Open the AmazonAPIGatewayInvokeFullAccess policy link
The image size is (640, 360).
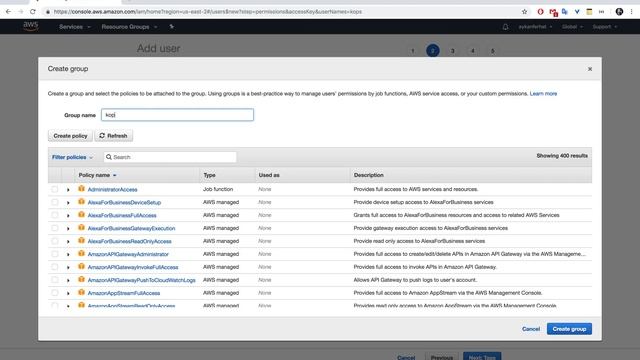pyautogui.click(x=133, y=267)
